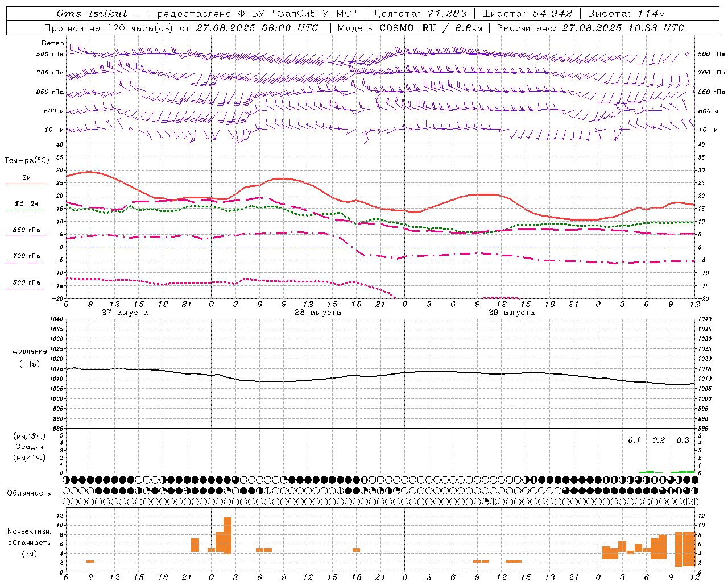Click the tallest orange convective bar on 28 августа
This screenshot has height=582, width=728.
227,535
